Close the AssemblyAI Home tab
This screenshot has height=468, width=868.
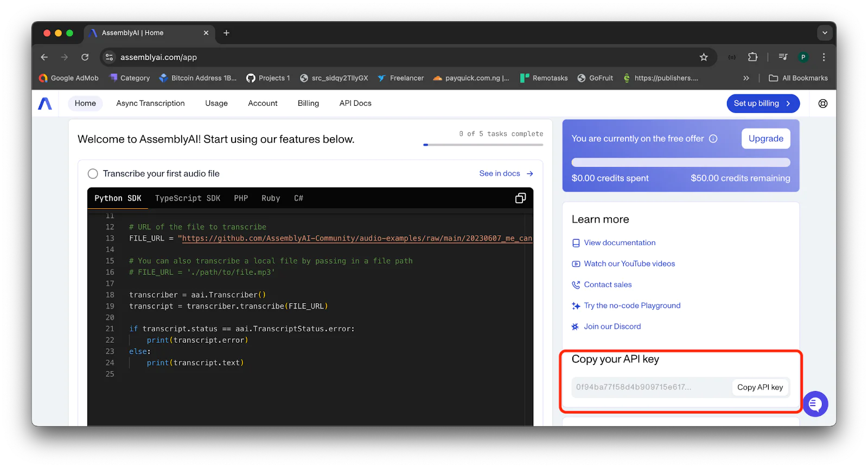point(206,33)
